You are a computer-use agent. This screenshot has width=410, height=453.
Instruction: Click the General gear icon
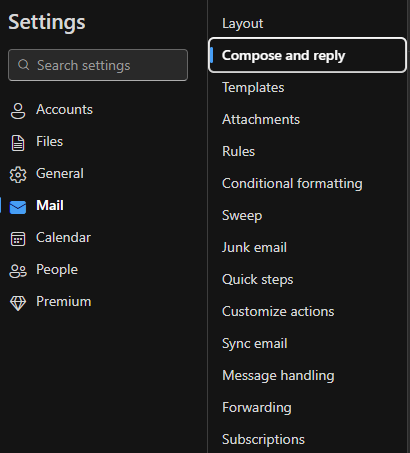18,174
